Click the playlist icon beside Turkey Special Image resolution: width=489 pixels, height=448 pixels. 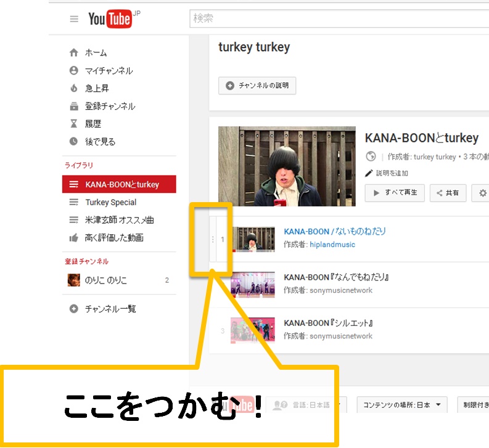73,202
